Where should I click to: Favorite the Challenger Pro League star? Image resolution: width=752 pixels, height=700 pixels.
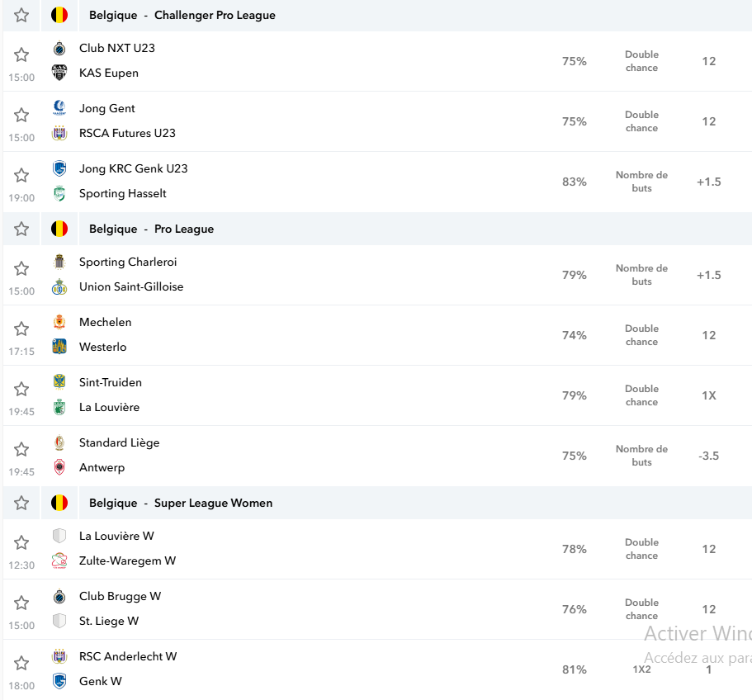[21, 16]
